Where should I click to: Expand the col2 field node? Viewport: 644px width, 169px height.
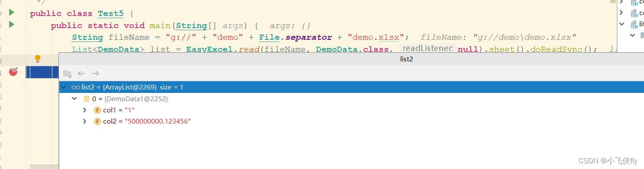pos(85,121)
